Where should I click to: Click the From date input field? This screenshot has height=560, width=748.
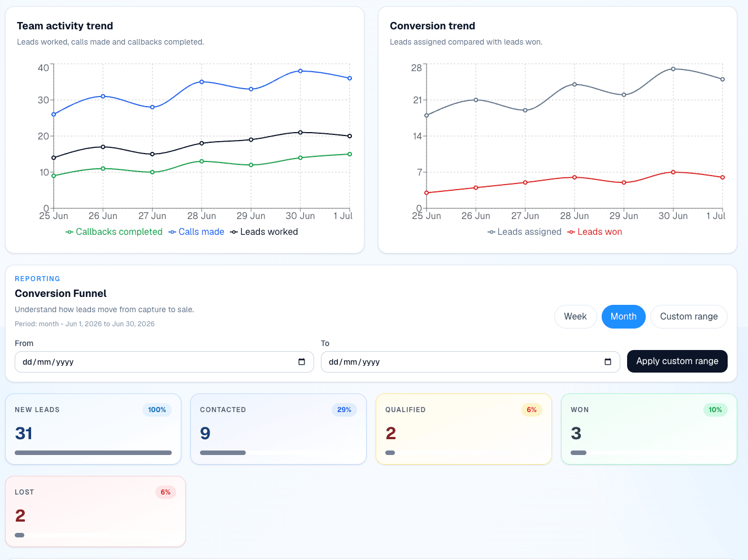[x=164, y=362]
